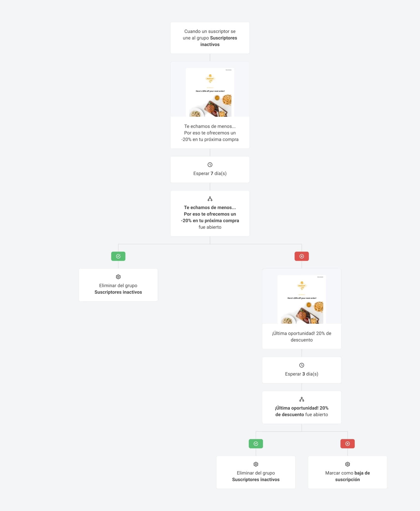Click the branch icon in ¡Última oportunidad! condition
The height and width of the screenshot is (511, 420).
click(301, 399)
